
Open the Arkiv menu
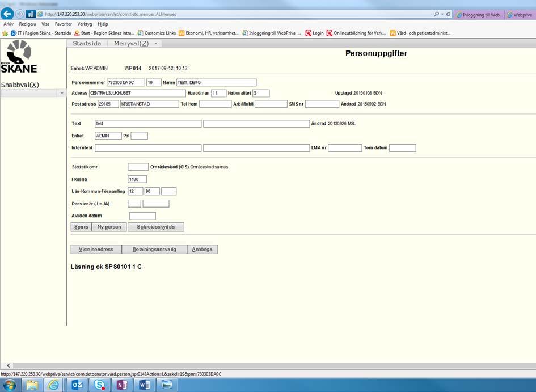click(x=9, y=24)
